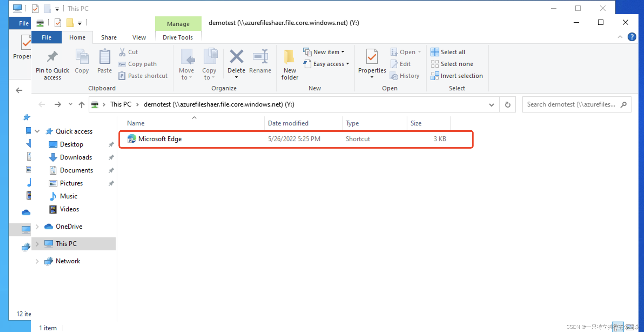This screenshot has width=644, height=332.
Task: Click the refresh icon beside address bar
Action: point(508,105)
